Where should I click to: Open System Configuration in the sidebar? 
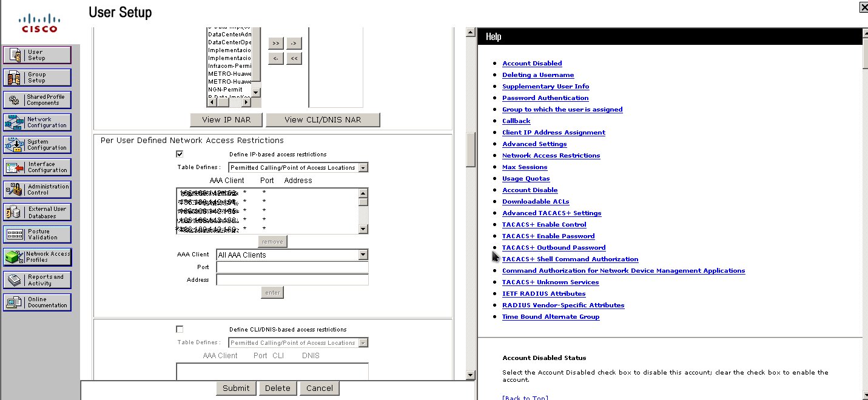37,145
